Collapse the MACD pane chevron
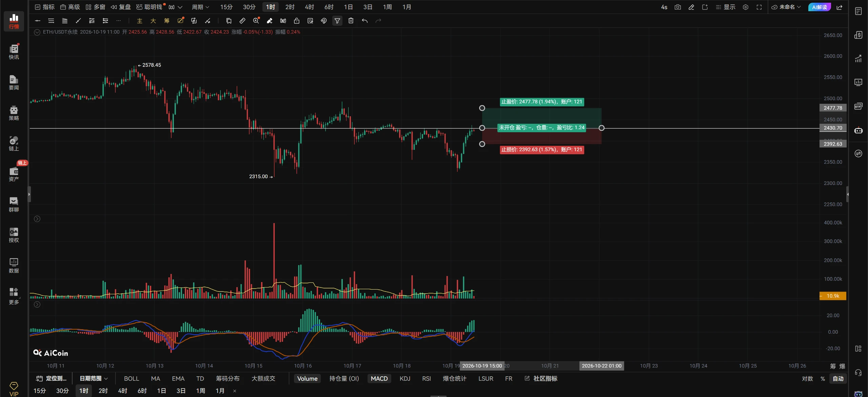Image resolution: width=868 pixels, height=397 pixels. pos(37,305)
